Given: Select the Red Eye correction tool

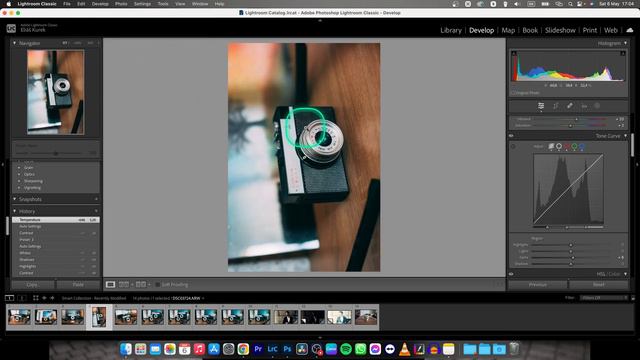Looking at the screenshot, I should [x=584, y=106].
